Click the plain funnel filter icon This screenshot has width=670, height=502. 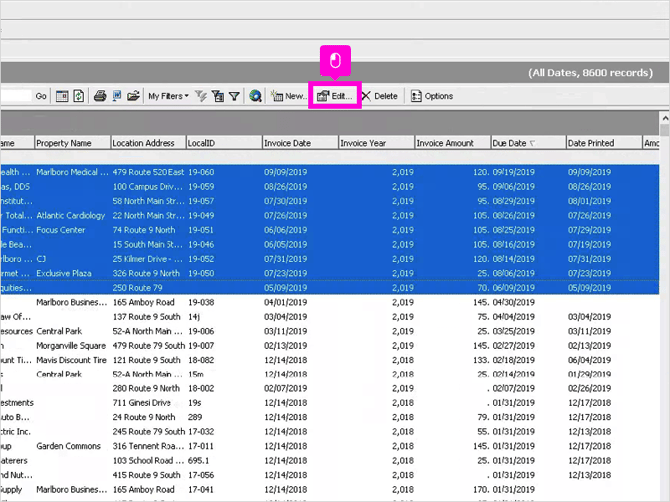coord(234,97)
